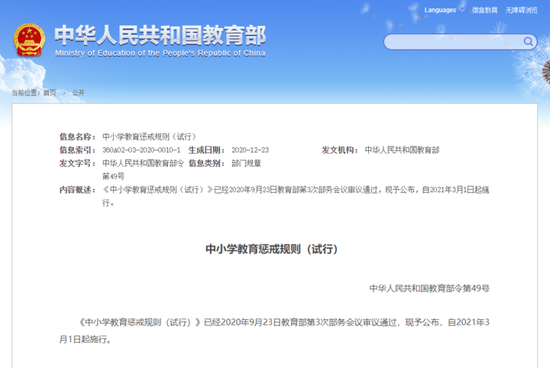This screenshot has height=368, width=550.
Task: Click the 当前位置 breadcrumb label
Action: point(26,93)
